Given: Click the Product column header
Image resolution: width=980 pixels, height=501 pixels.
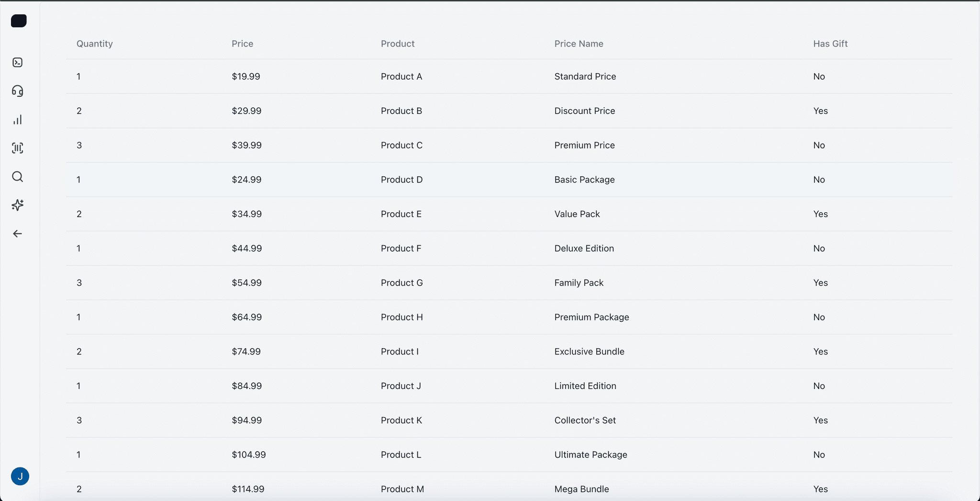Looking at the screenshot, I should click(x=398, y=44).
